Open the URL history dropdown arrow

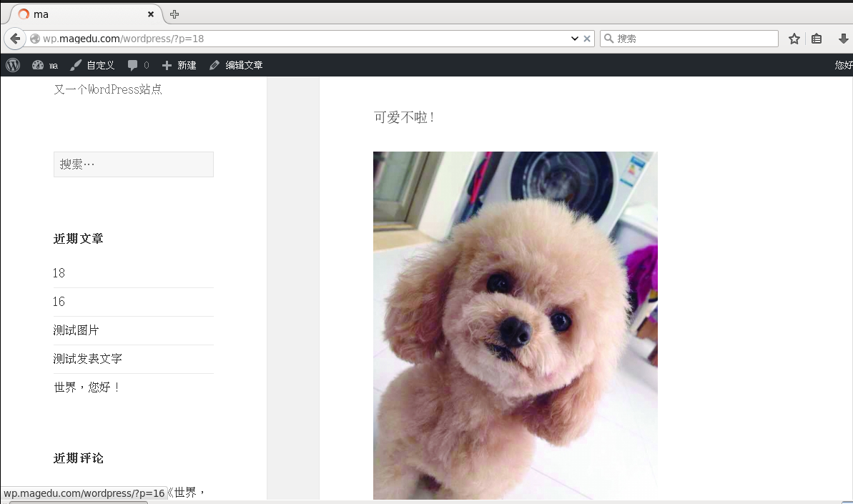tap(574, 39)
